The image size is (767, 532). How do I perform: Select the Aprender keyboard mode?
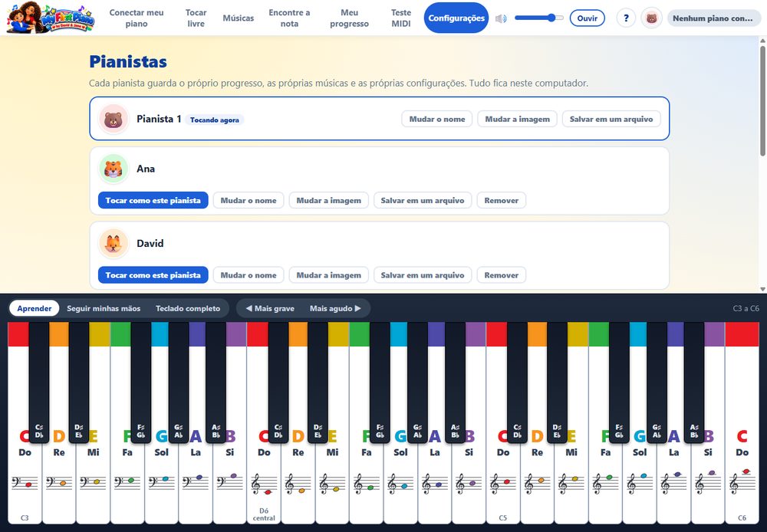(x=35, y=308)
